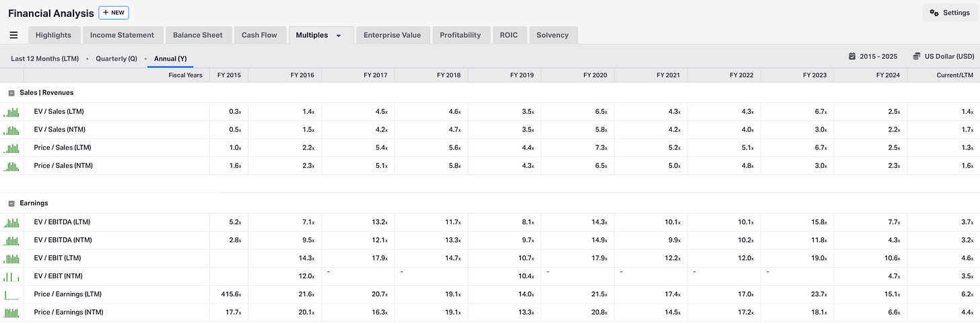Screen dimensions: 980x324
Task: Open the Multiples tab dropdown arrow
Action: (339, 36)
